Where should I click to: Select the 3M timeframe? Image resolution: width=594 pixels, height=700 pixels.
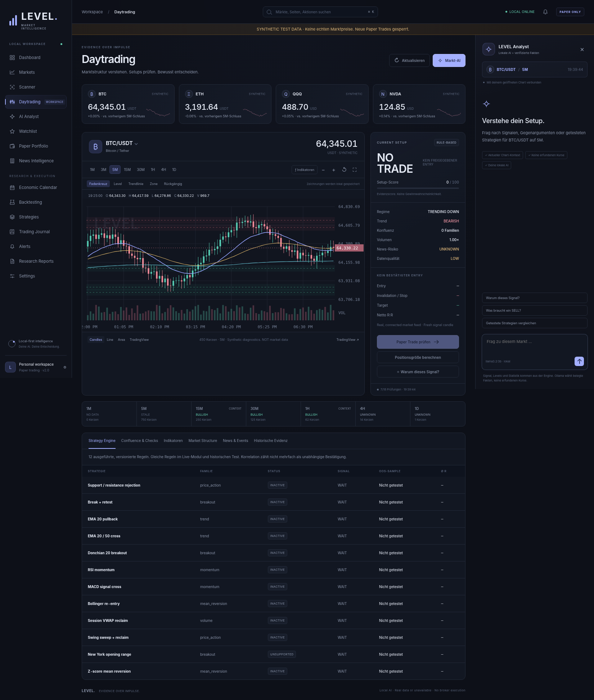coord(104,170)
